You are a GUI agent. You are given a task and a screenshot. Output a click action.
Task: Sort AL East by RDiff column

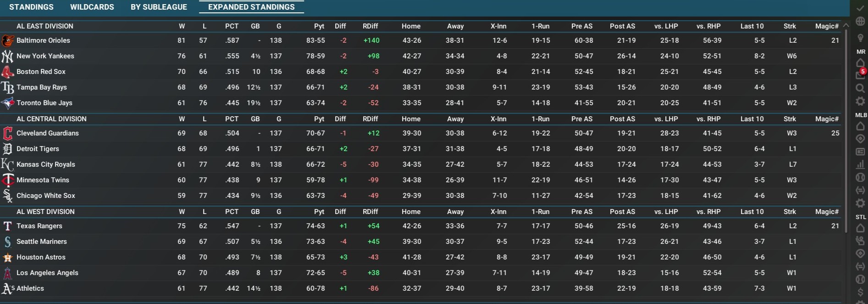pyautogui.click(x=370, y=26)
